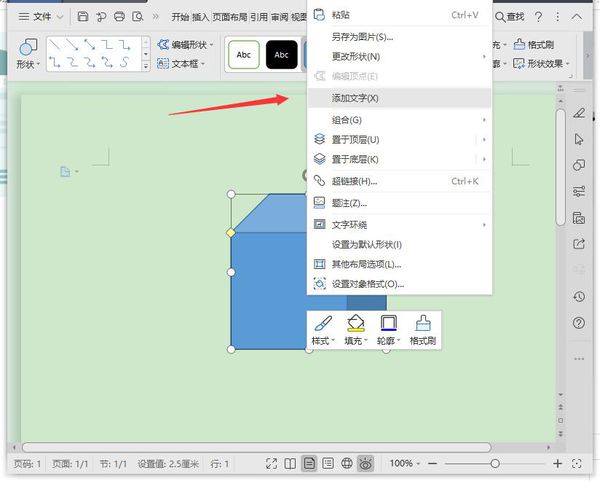Click the Save icon in the top toolbar
The width and height of the screenshot is (600, 481).
coord(83,16)
